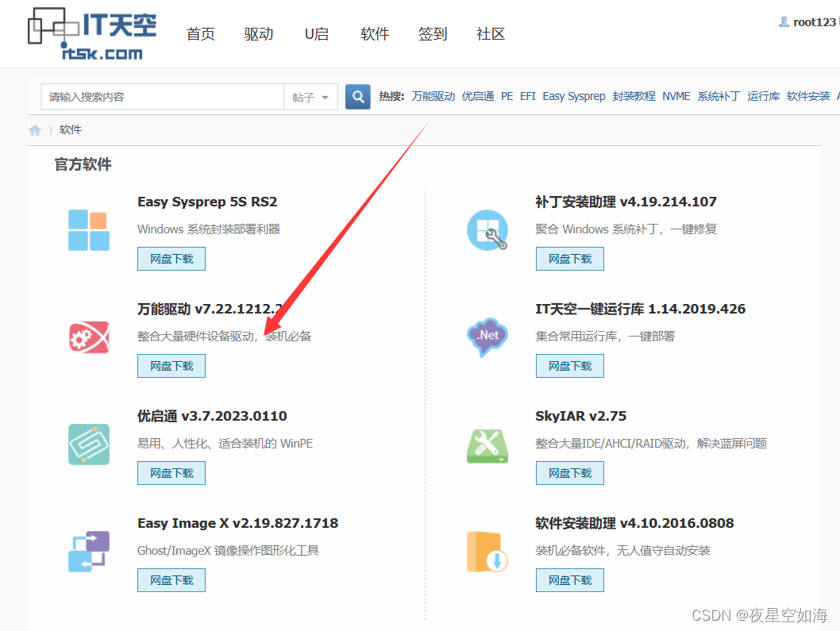Screen dimensions: 840x631
Task: Click 网盘下载 for Easy Sysprep 5S
Action: pos(171,259)
